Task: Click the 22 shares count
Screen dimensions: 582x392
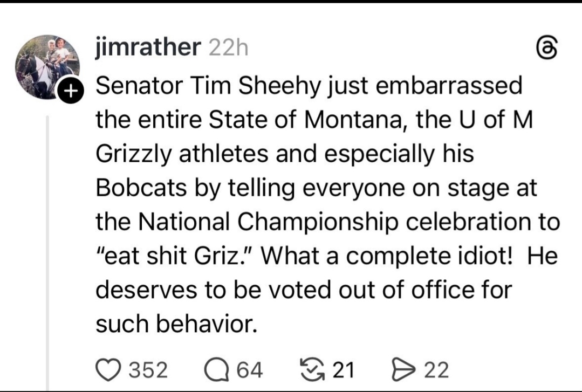Action: tap(436, 370)
